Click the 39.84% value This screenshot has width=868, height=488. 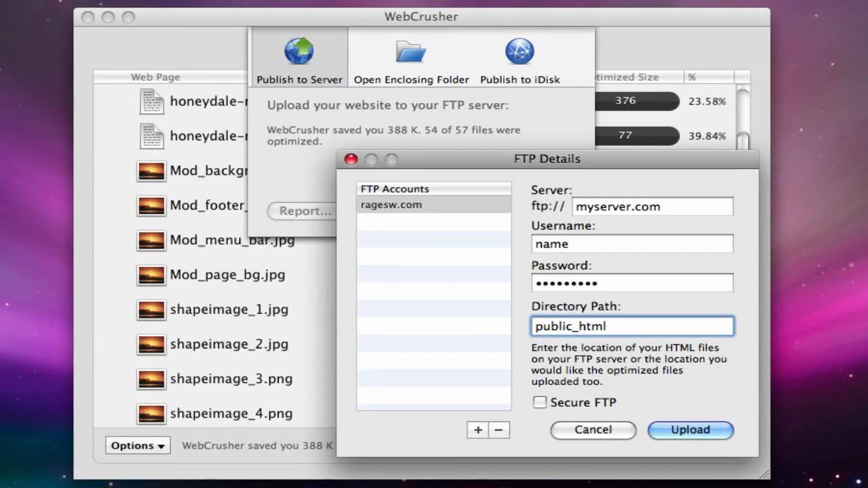coord(707,136)
